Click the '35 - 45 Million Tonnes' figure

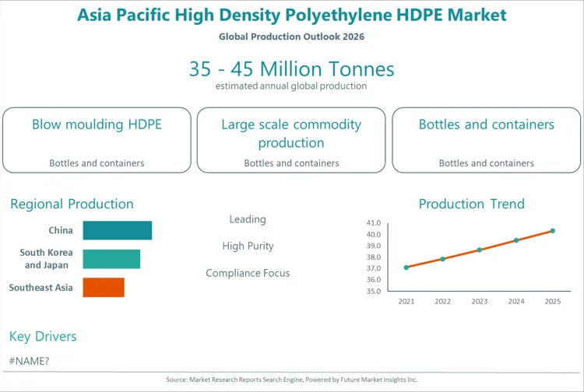point(292,68)
